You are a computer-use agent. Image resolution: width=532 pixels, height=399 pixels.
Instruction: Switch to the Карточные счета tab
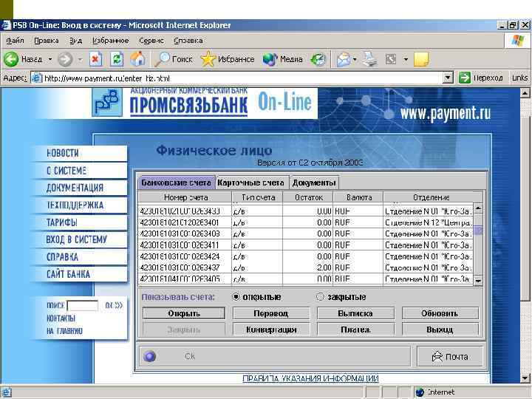click(x=251, y=183)
